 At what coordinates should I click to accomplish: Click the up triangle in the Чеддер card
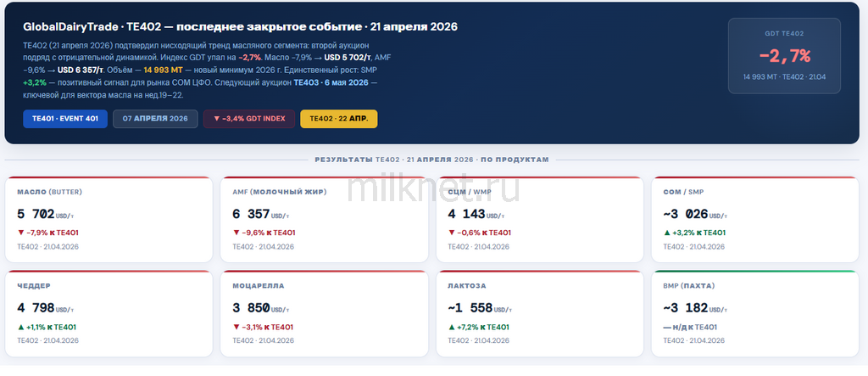point(21,327)
